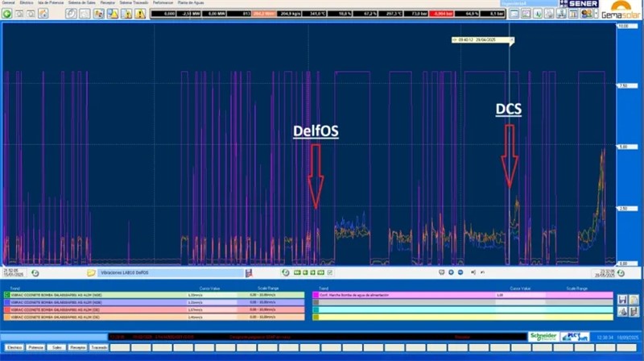Open the yellow folder icon beside trend name
Image resolution: width=644 pixels, height=361 pixels.
point(91,273)
